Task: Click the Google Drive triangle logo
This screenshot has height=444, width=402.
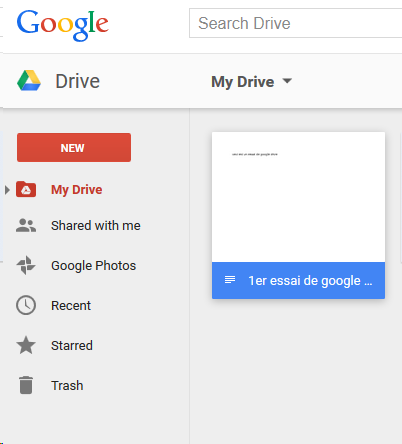Action: click(x=29, y=81)
